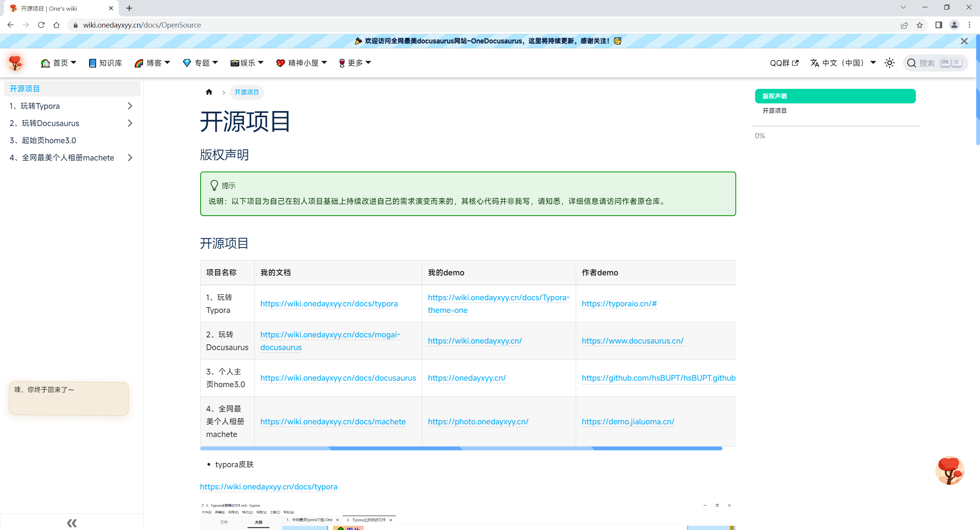Click the red tree site logo
Image resolution: width=980 pixels, height=530 pixels.
coord(16,63)
